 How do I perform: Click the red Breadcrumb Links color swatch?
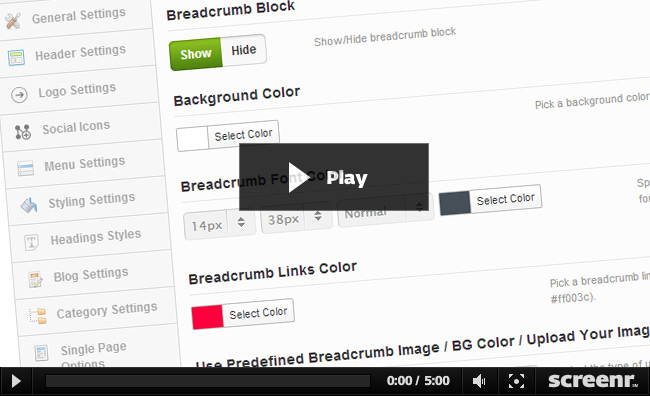(x=207, y=317)
